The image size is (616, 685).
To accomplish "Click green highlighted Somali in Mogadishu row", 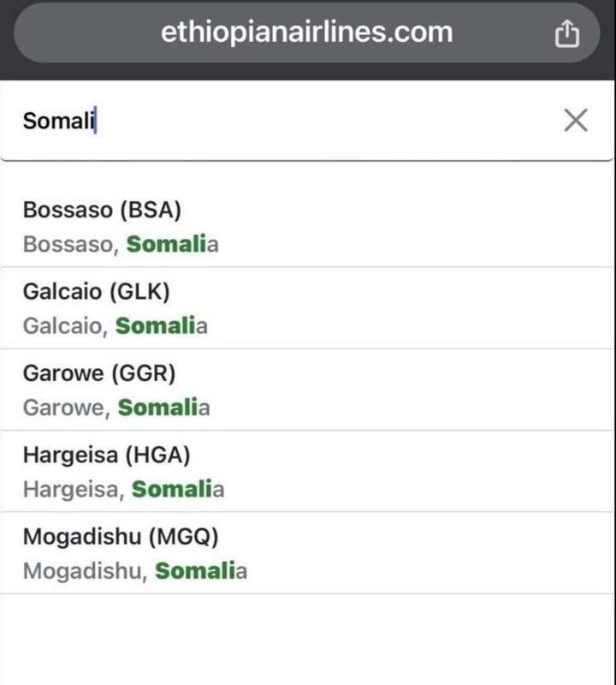I will (194, 571).
